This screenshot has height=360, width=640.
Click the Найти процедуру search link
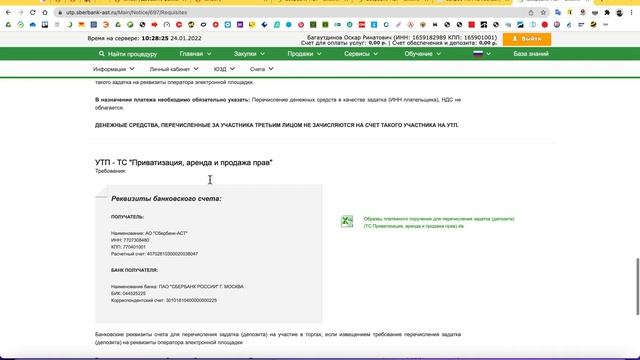(x=128, y=54)
